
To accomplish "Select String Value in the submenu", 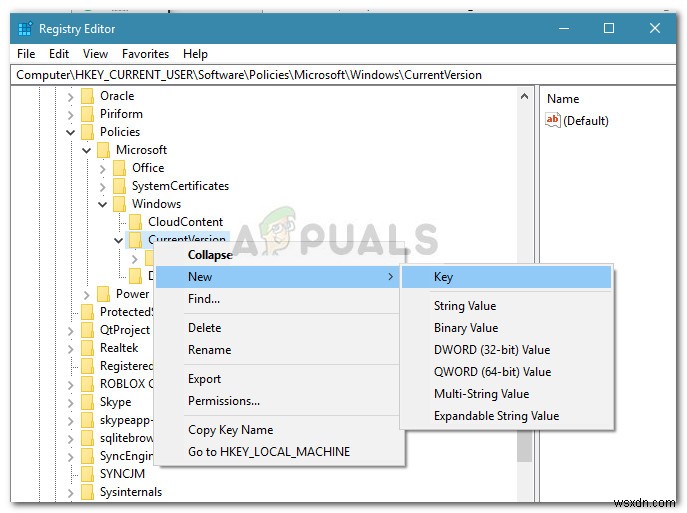I will 506,306.
